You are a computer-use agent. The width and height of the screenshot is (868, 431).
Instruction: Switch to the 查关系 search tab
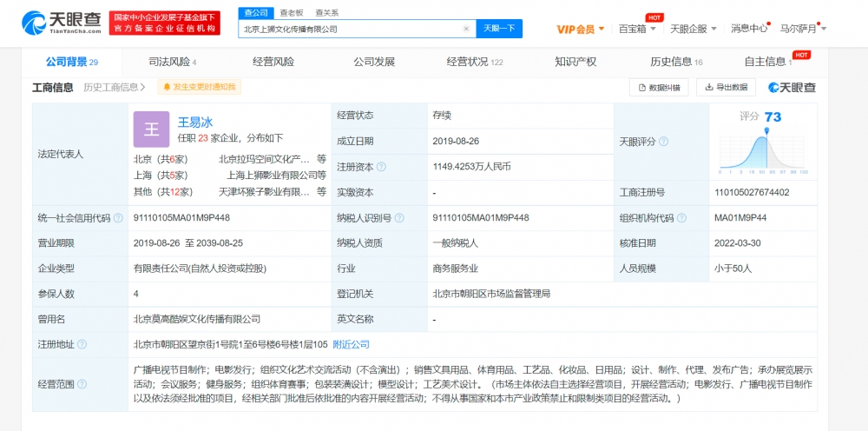point(327,13)
